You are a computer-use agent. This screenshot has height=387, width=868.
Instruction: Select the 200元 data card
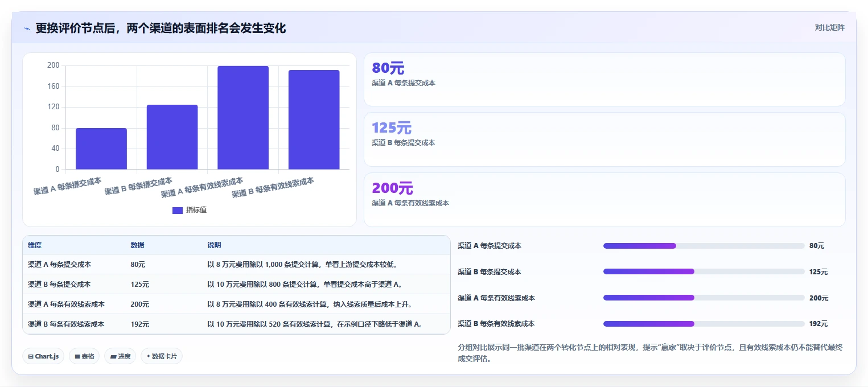tap(604, 200)
